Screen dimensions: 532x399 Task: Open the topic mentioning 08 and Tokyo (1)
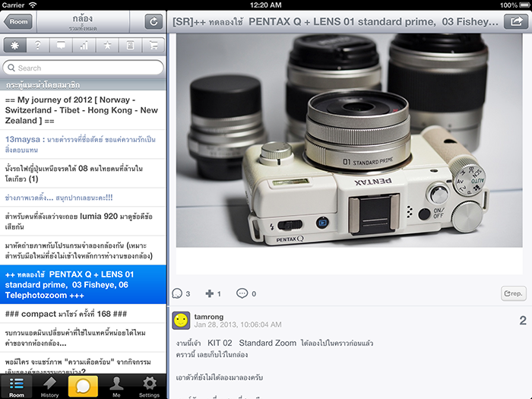[83, 173]
